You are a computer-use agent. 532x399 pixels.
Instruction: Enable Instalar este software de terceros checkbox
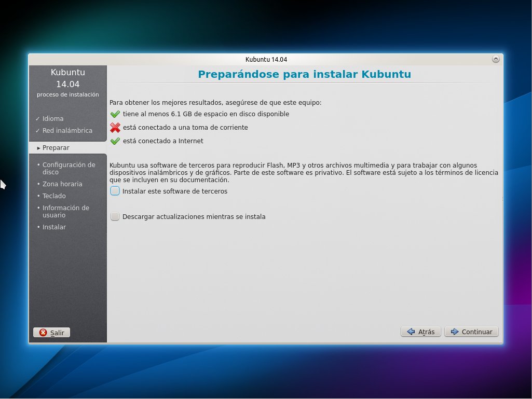click(x=115, y=191)
